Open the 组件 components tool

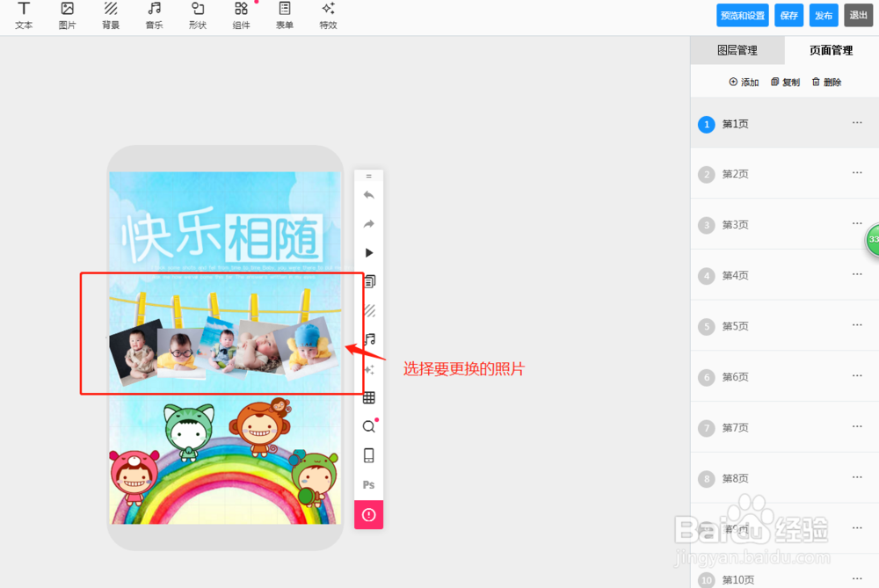click(241, 16)
